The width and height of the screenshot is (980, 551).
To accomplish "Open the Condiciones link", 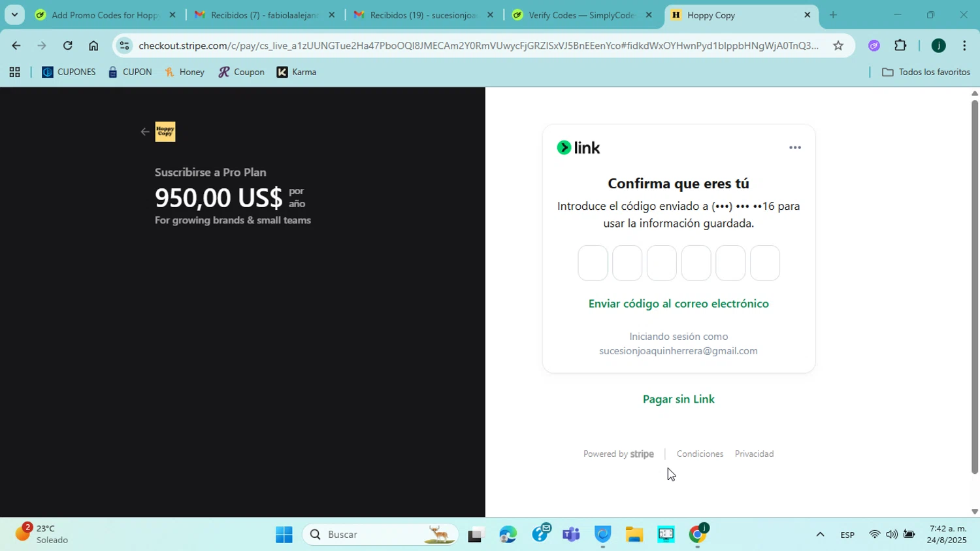I will click(x=700, y=454).
